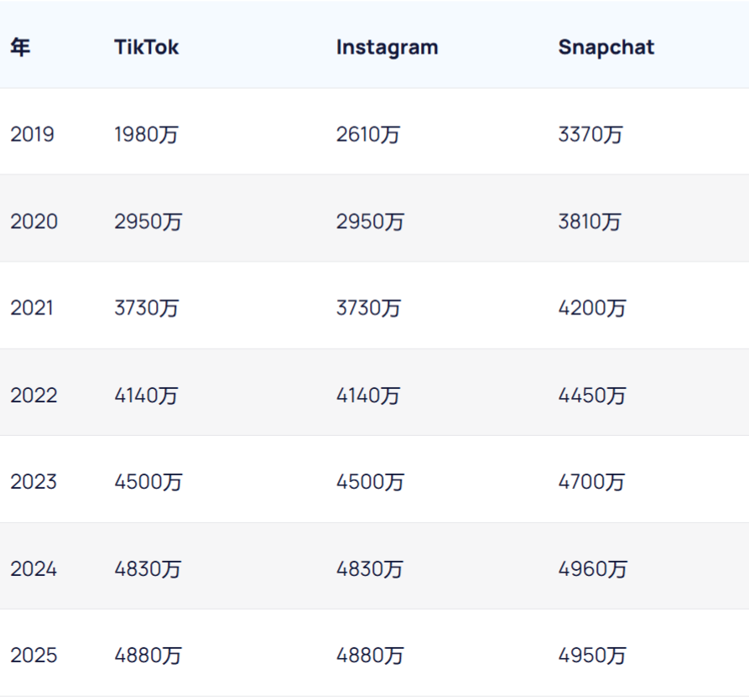Click TikTok's 4880万 cell for 2025
The height and width of the screenshot is (700, 749).
148,656
